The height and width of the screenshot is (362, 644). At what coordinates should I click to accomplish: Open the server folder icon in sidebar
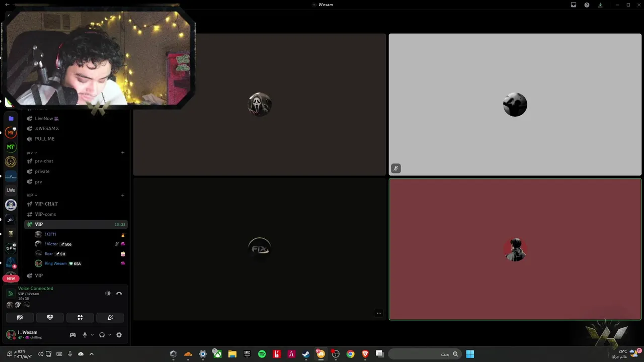click(11, 118)
